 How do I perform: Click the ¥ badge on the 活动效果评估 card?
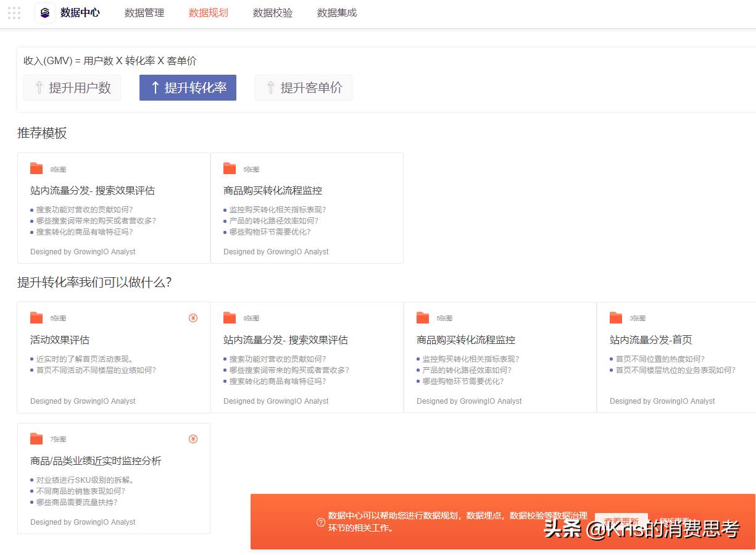coord(193,317)
